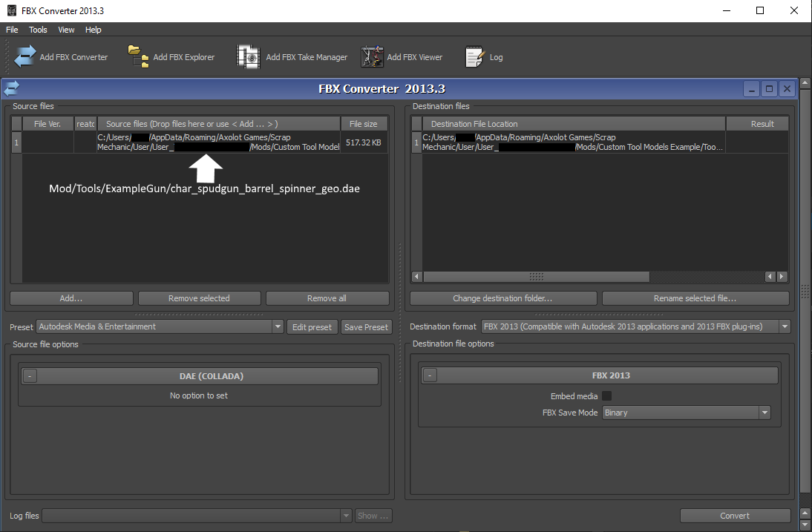Click Remove selected button

coord(200,298)
